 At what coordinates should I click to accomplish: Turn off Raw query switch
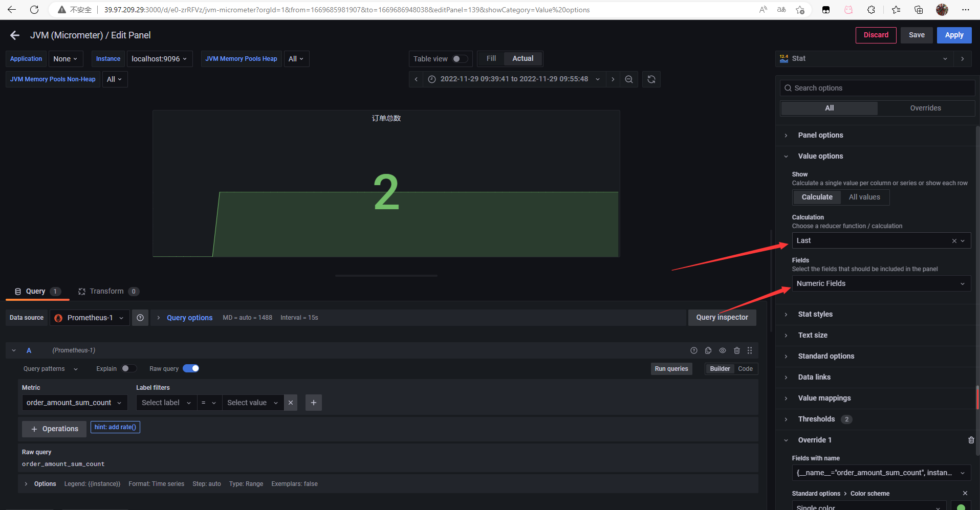coord(191,368)
